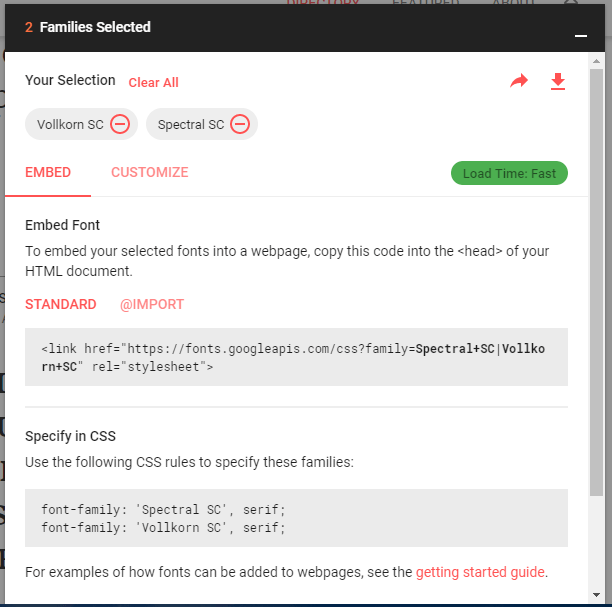Switch to the EMBED tab
612x607 pixels.
tap(48, 172)
